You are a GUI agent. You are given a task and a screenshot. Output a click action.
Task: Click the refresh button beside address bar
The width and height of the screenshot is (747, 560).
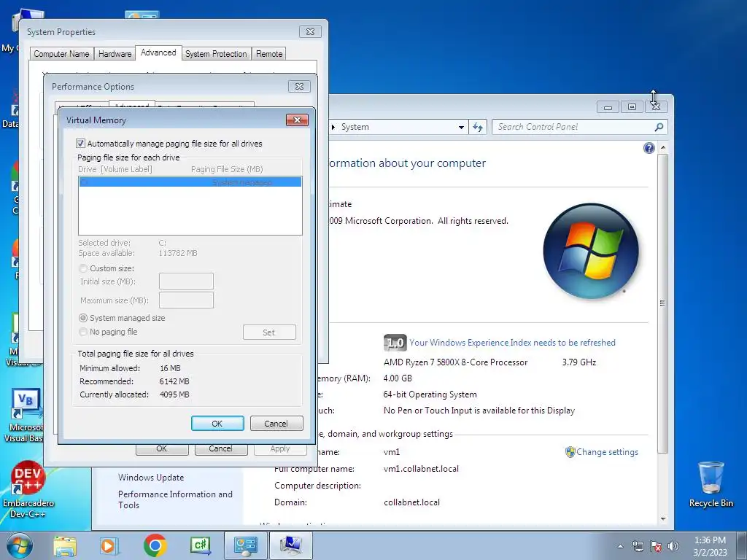(478, 127)
